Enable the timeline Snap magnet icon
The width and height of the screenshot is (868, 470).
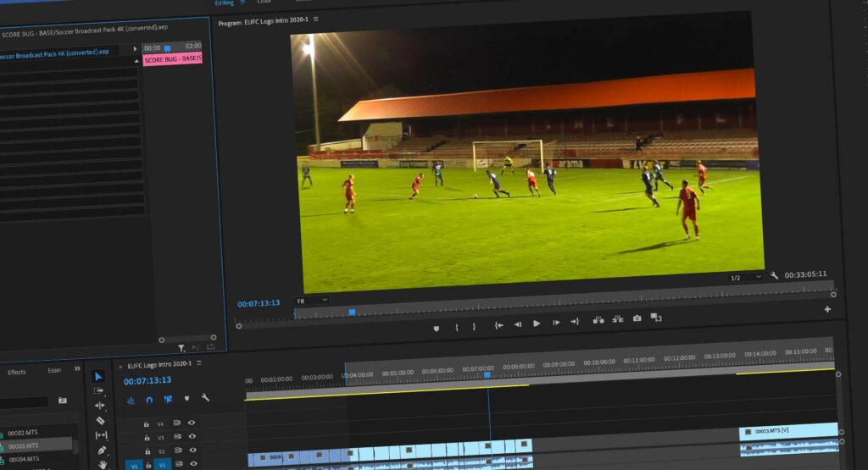pyautogui.click(x=149, y=399)
